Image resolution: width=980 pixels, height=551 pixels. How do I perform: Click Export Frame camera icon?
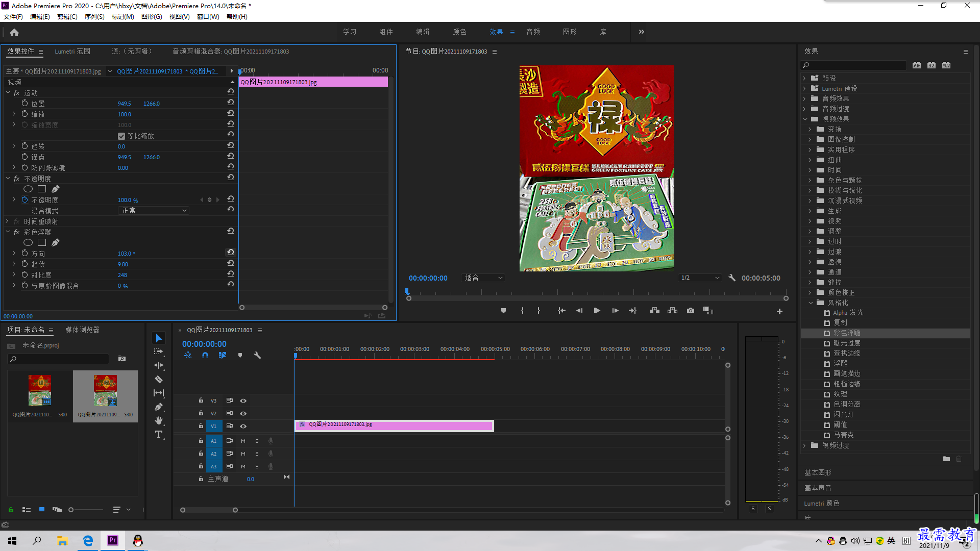pyautogui.click(x=691, y=311)
